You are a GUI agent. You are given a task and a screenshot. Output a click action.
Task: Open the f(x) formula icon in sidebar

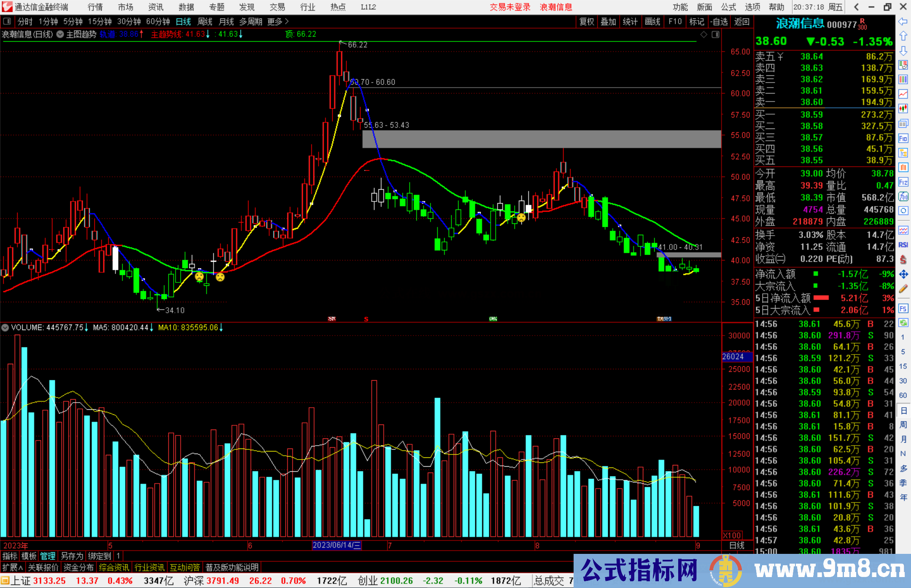tap(903, 196)
